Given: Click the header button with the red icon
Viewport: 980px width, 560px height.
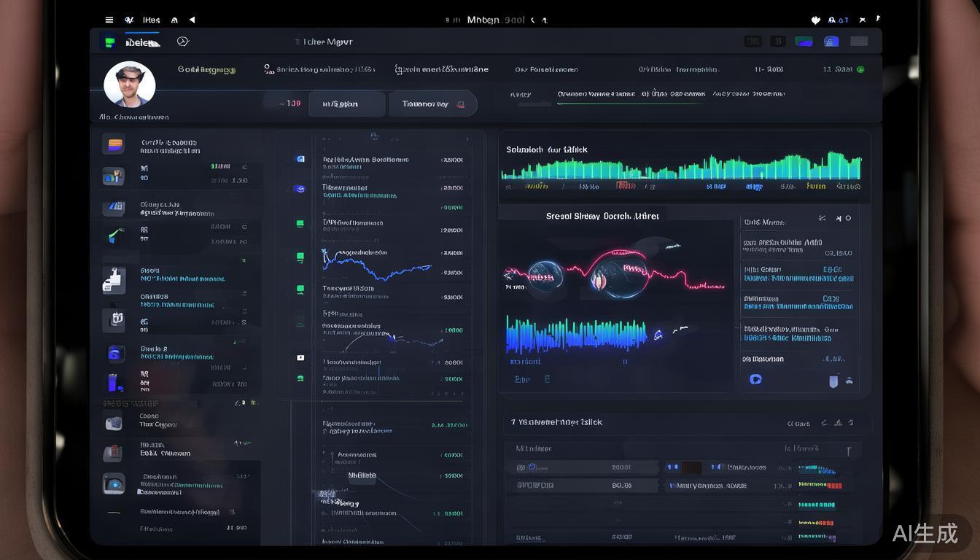Looking at the screenshot, I should click(x=433, y=104).
